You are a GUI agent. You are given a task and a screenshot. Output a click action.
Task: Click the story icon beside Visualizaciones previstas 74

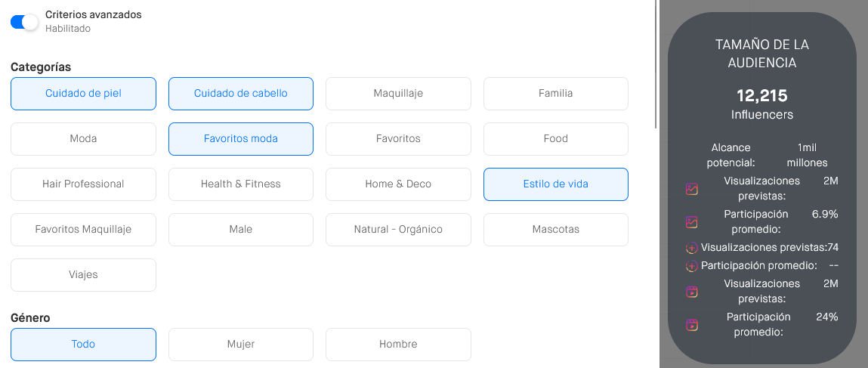[x=691, y=248]
